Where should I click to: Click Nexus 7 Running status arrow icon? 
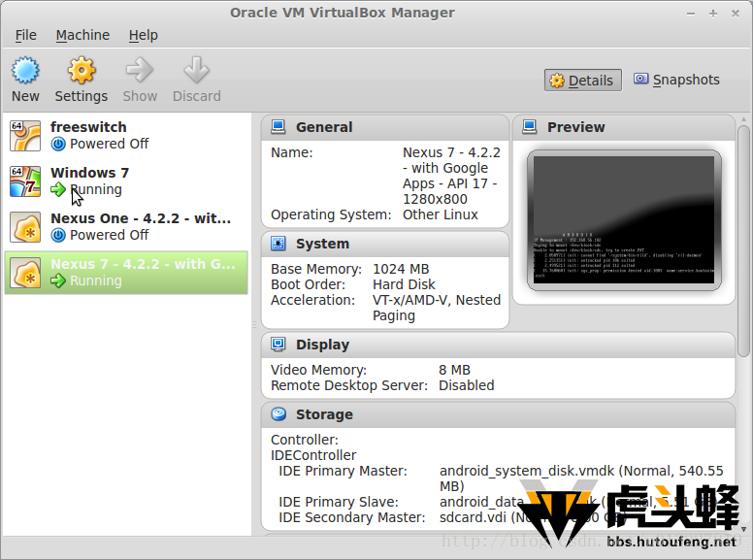(x=58, y=280)
